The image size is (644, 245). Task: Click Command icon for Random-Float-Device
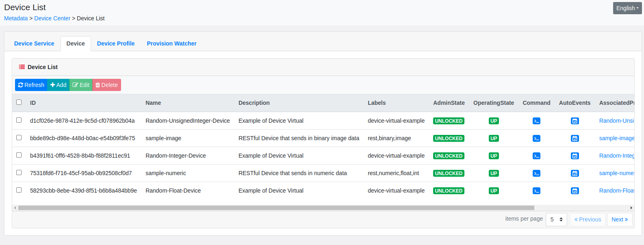(x=536, y=191)
